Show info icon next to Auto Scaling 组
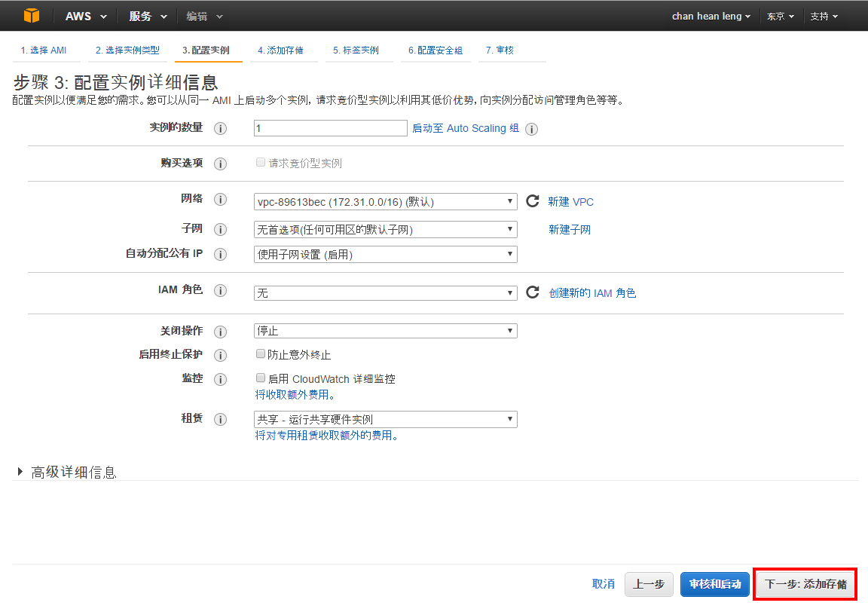868x612 pixels. pyautogui.click(x=531, y=129)
